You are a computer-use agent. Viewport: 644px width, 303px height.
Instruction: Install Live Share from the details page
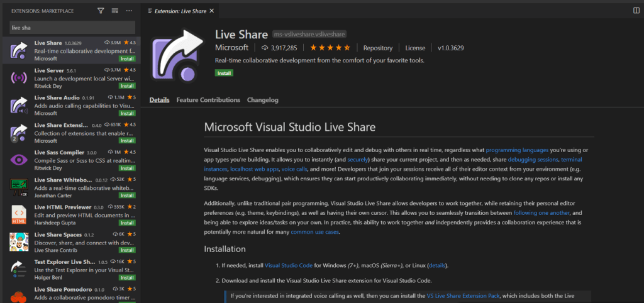(x=224, y=73)
